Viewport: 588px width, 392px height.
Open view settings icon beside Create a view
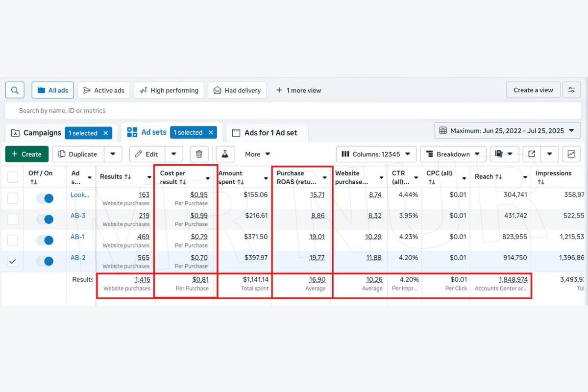point(571,90)
